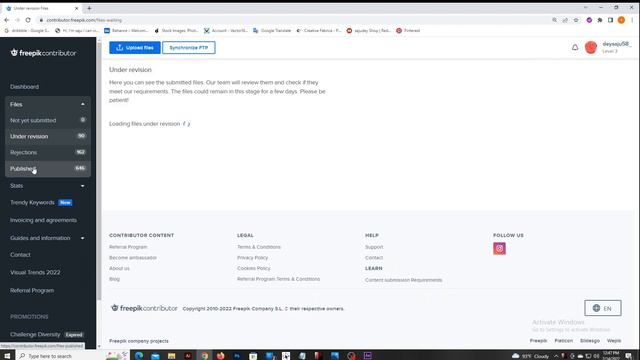
Task: Open Referral Program in the sidebar
Action: [32, 291]
